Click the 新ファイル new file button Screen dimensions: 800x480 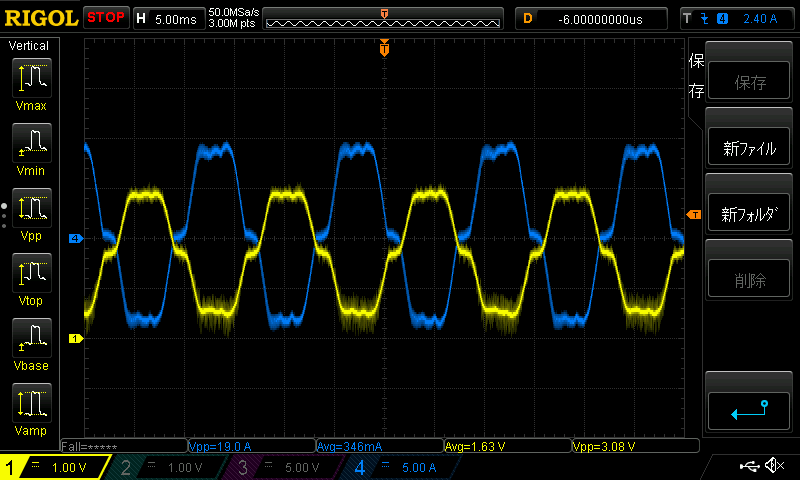pyautogui.click(x=748, y=147)
